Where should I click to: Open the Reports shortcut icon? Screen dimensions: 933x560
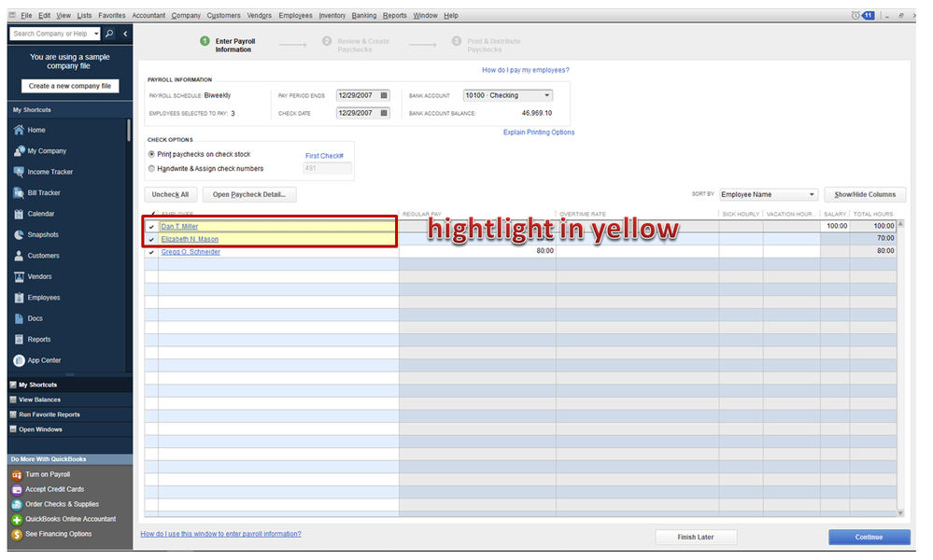pyautogui.click(x=19, y=340)
